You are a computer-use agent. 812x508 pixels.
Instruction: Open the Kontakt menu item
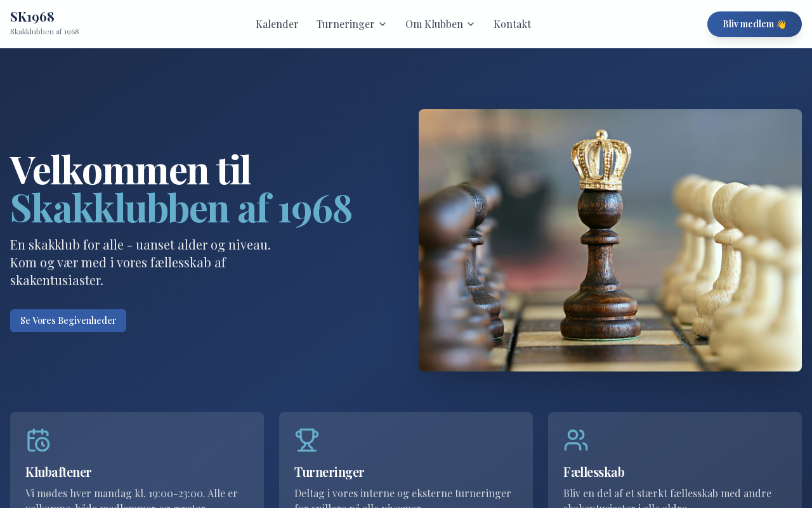tap(512, 24)
